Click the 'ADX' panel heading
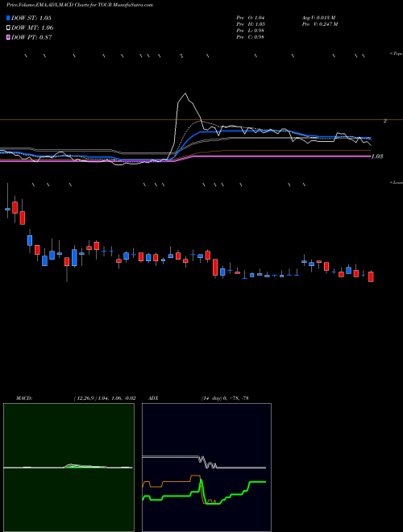403x532 pixels. coord(153,398)
